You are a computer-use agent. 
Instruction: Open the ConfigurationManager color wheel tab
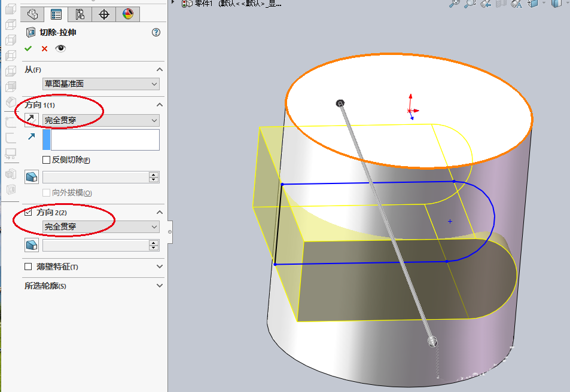click(128, 14)
